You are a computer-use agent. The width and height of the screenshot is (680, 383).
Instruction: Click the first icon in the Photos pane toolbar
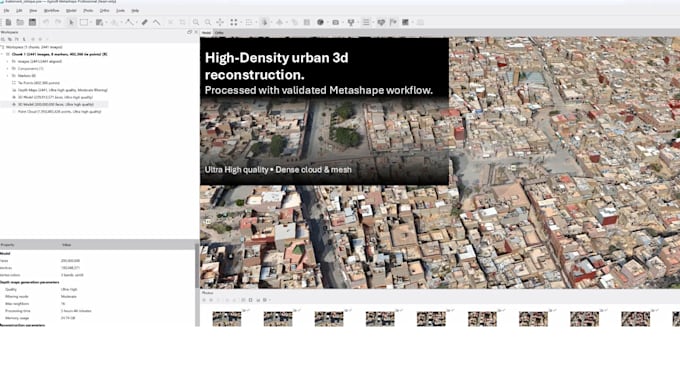click(x=204, y=300)
